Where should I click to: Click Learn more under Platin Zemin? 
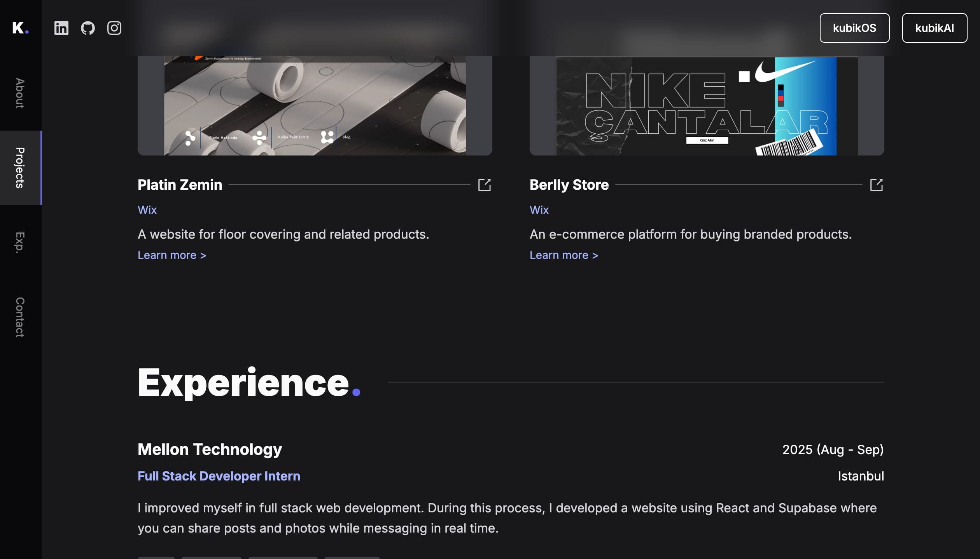[x=172, y=255]
